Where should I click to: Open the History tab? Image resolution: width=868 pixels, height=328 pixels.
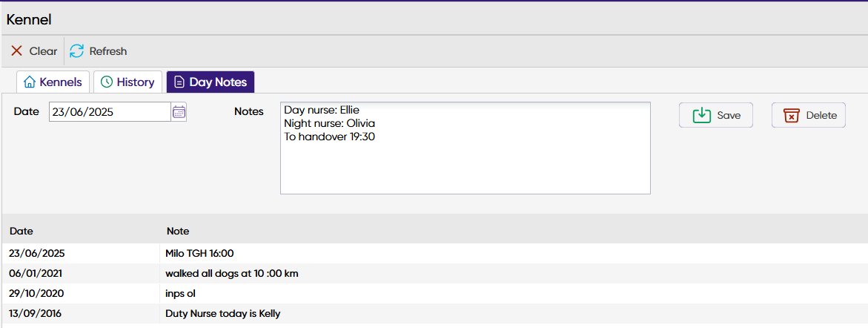(127, 82)
